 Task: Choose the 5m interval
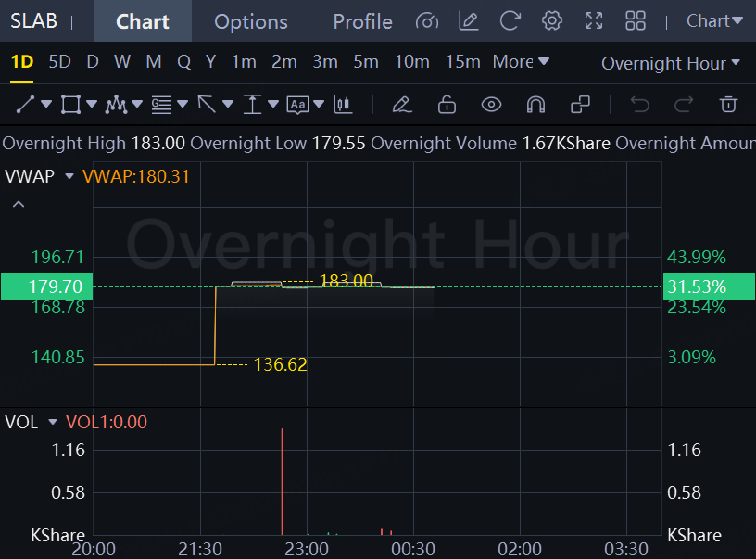pos(366,62)
